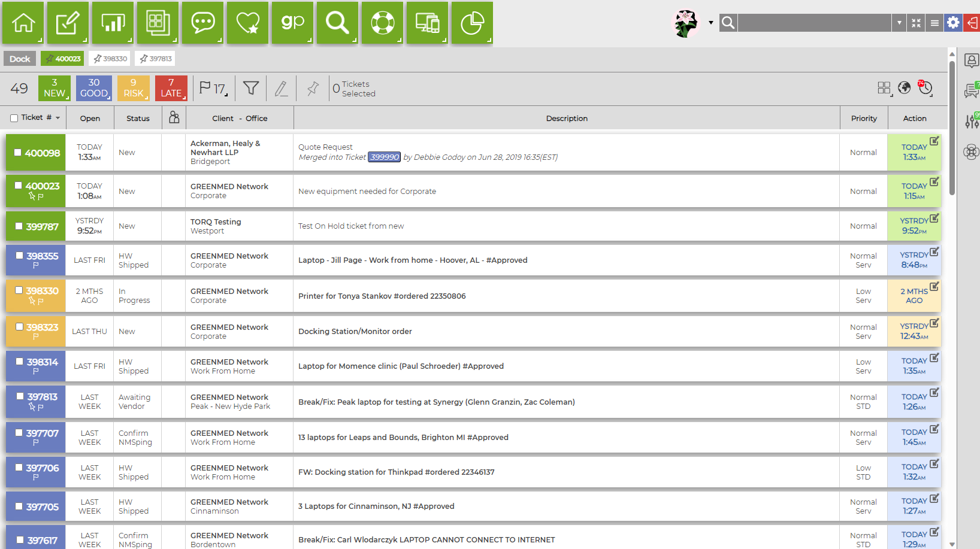Click the orange 9 RISK swatch
This screenshot has width=980, height=549.
pyautogui.click(x=133, y=88)
